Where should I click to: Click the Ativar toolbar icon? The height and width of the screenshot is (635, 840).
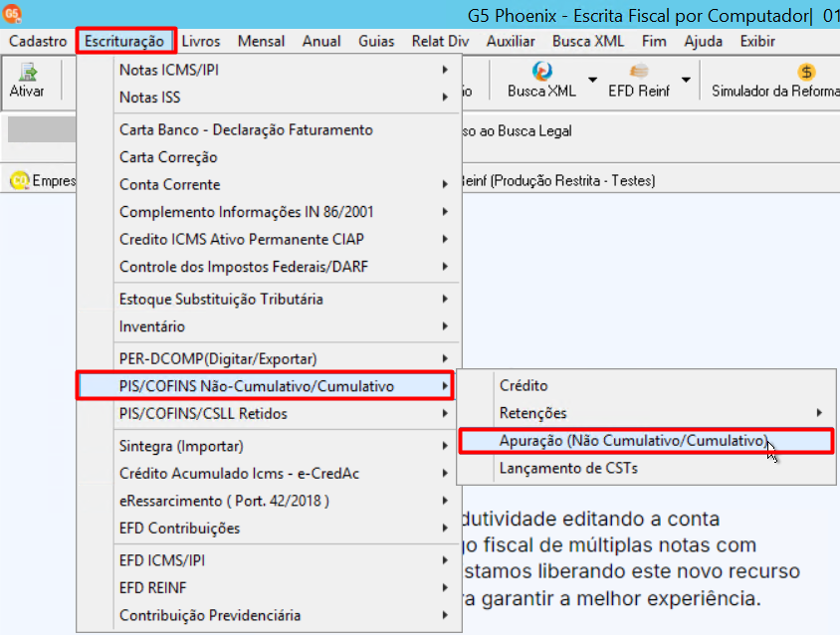click(x=27, y=73)
